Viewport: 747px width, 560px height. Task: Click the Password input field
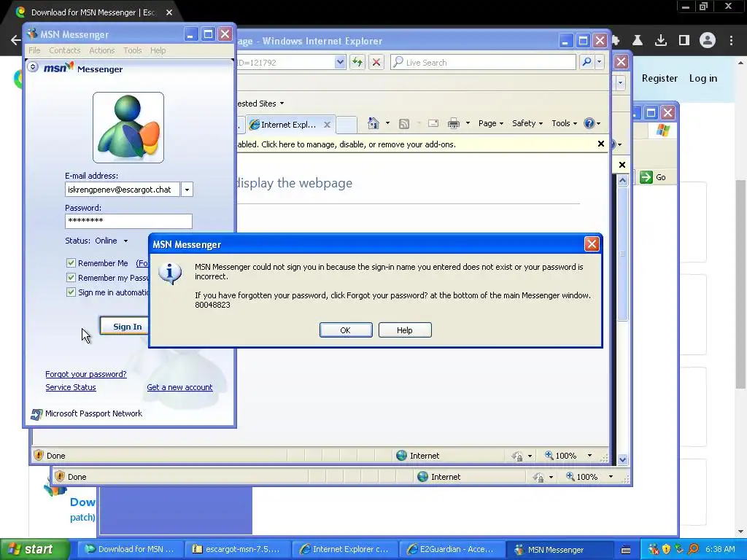[x=128, y=221]
